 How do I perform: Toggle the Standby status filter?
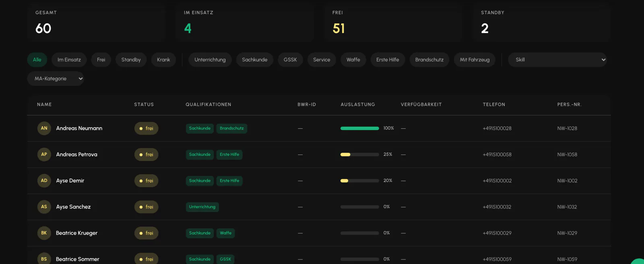pos(131,60)
